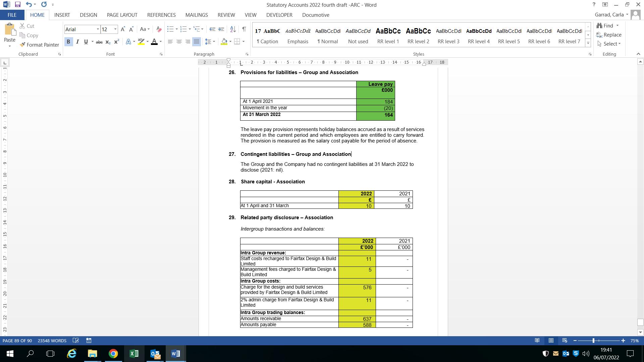644x362 pixels.
Task: Apply the RR level 1 style
Action: click(388, 36)
